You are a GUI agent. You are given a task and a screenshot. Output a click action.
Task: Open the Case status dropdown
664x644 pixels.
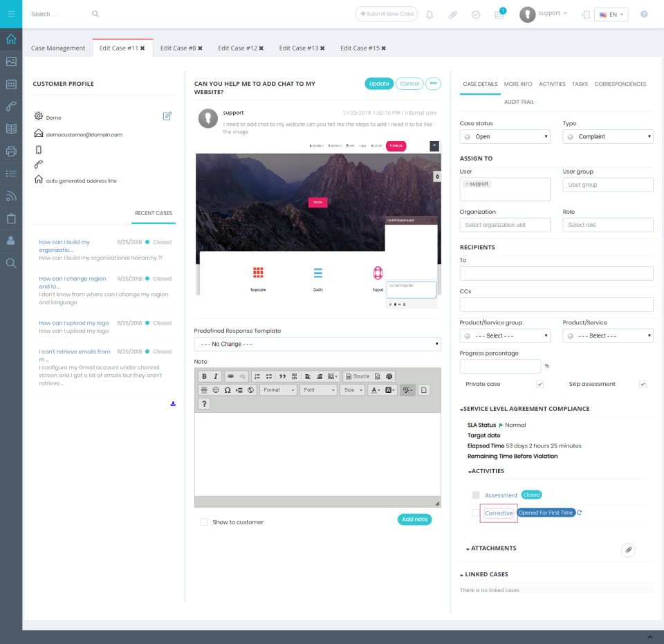(504, 136)
